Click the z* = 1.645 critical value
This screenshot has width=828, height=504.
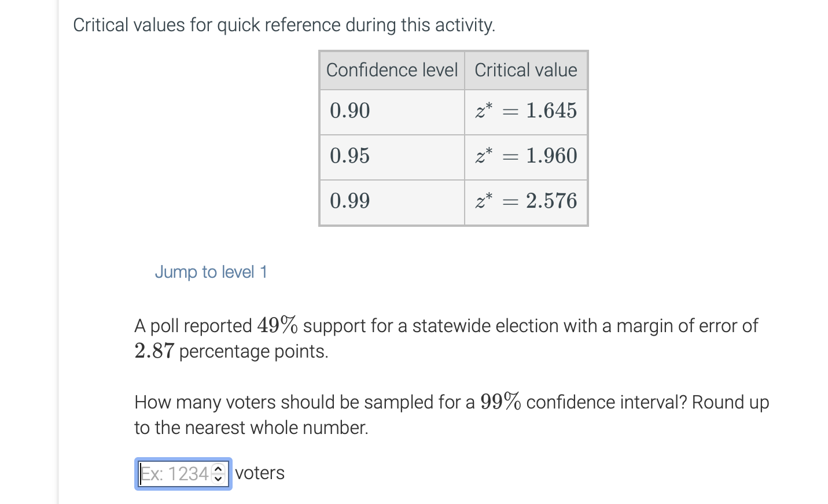coord(527,111)
